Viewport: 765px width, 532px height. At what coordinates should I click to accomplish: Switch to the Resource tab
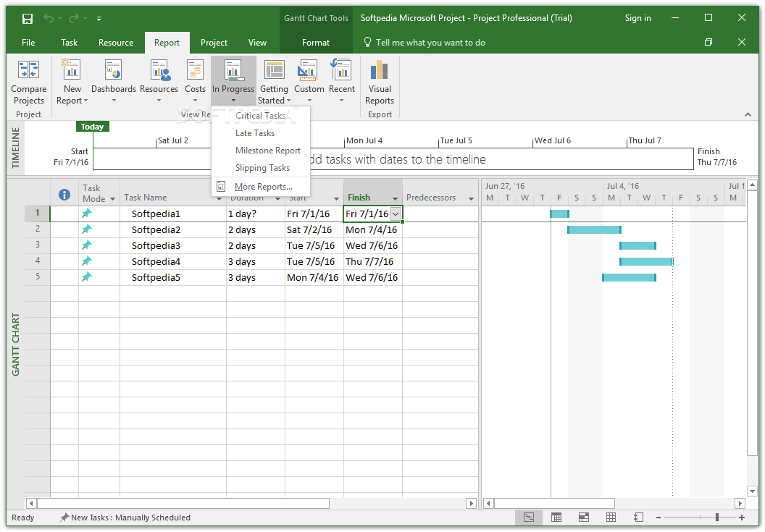[x=116, y=43]
